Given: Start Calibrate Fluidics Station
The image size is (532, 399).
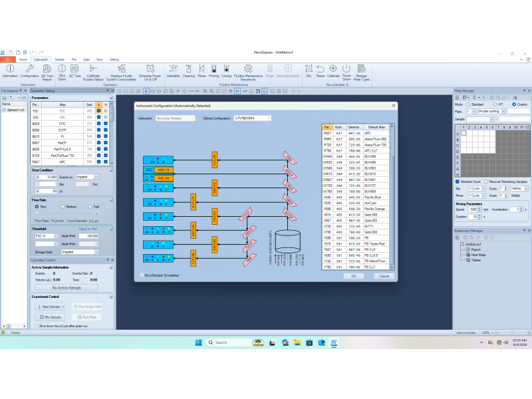Looking at the screenshot, I should [x=93, y=72].
